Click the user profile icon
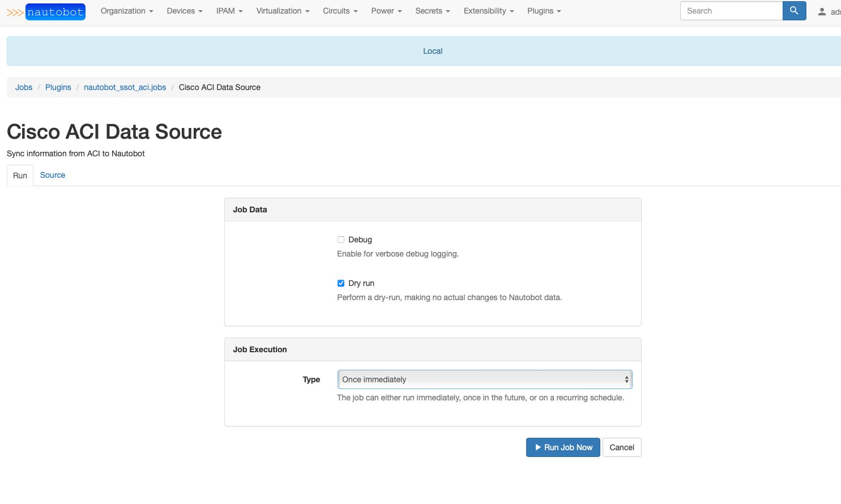 click(x=822, y=11)
